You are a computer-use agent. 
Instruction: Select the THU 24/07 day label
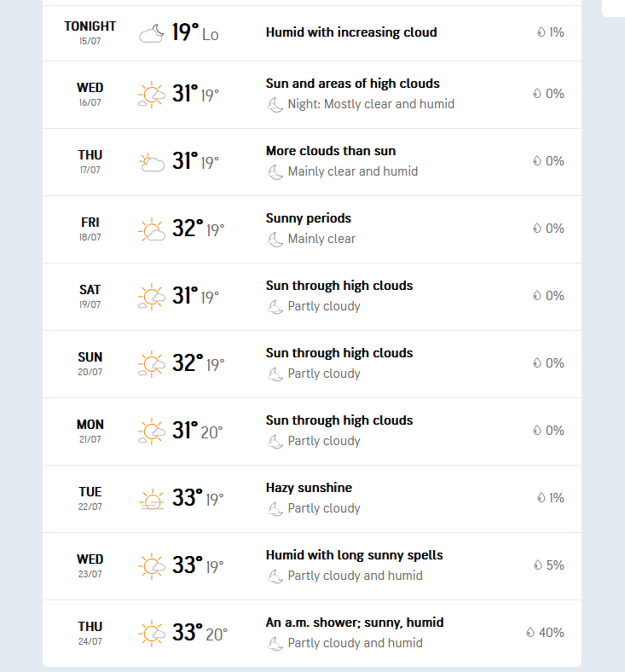pyautogui.click(x=90, y=633)
